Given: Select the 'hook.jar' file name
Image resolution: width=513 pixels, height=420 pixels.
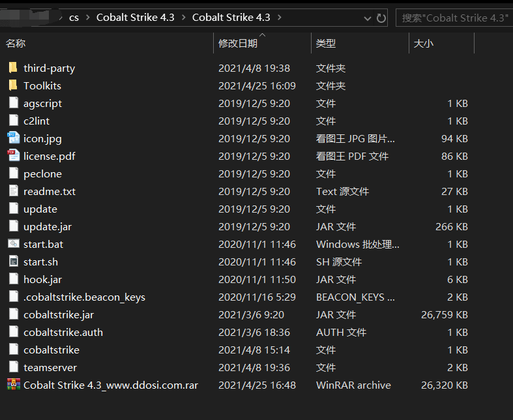Looking at the screenshot, I should [x=42, y=280].
